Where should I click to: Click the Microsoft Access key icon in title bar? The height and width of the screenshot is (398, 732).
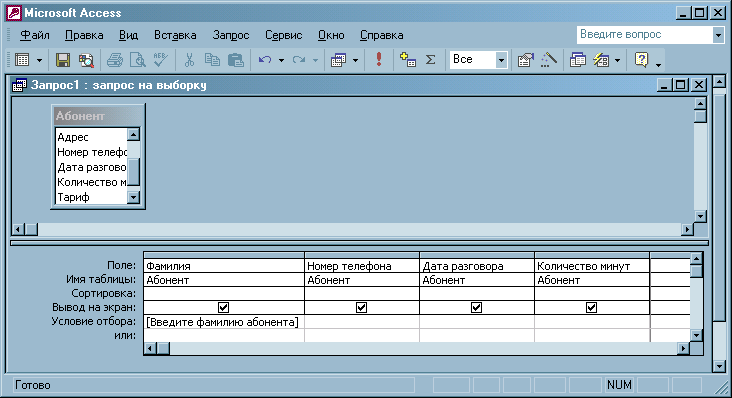click(x=14, y=13)
